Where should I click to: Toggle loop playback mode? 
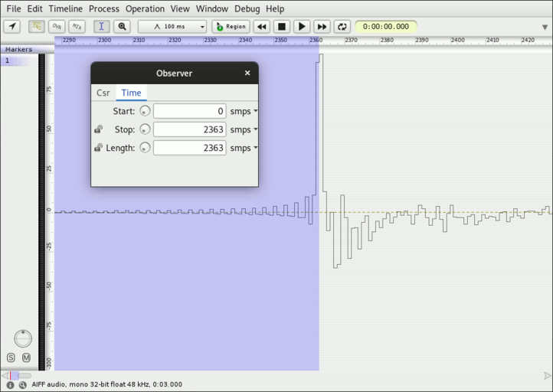point(342,26)
